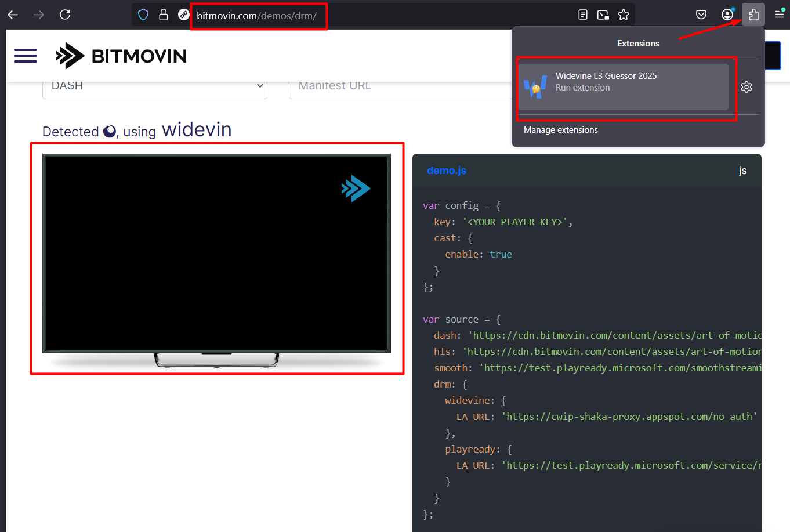Open the Pocket save icon
This screenshot has height=532, width=790.
pyautogui.click(x=701, y=15)
